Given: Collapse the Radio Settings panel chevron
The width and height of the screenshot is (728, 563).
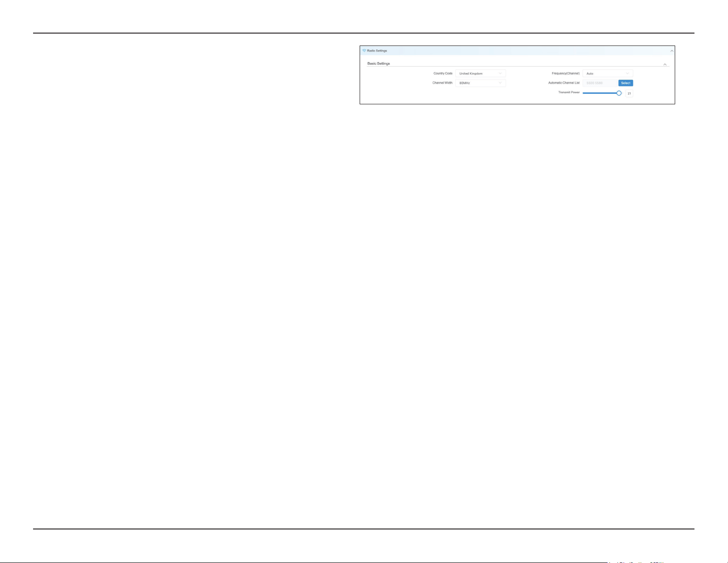Looking at the screenshot, I should pyautogui.click(x=672, y=51).
